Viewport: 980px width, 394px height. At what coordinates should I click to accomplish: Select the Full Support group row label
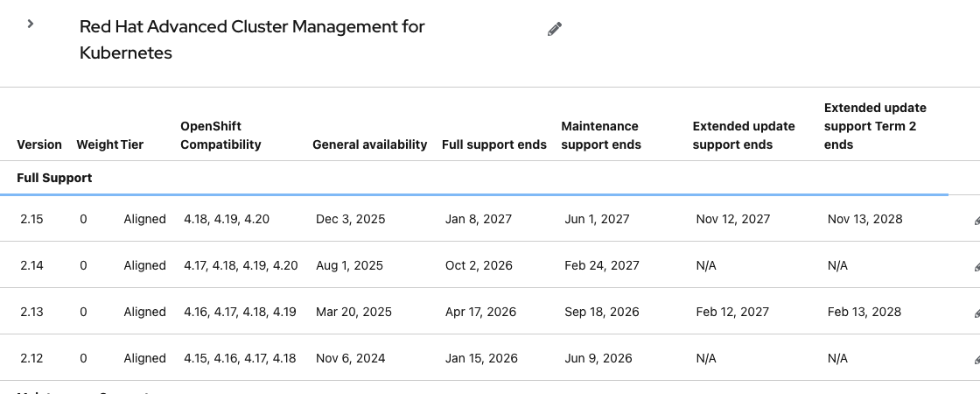pyautogui.click(x=54, y=178)
